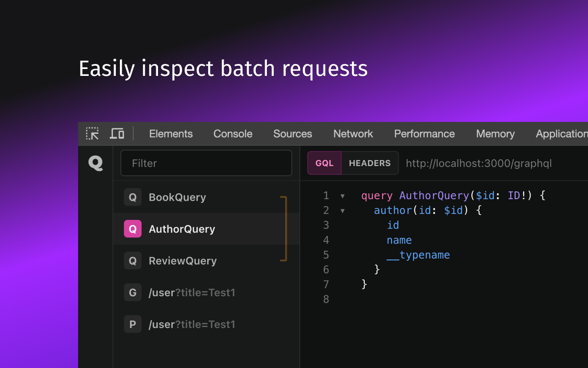Click line number 8 in the editor gutter

(326, 299)
